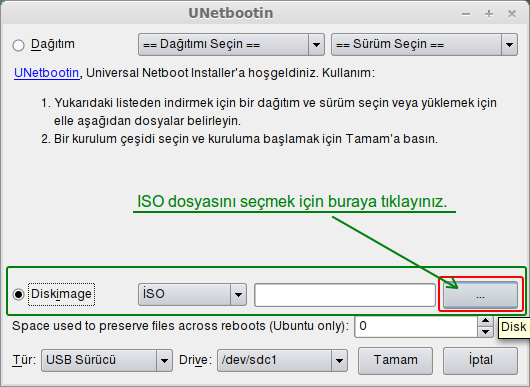Open the ISO image type dropdown
This screenshot has width=530, height=387.
pos(192,294)
